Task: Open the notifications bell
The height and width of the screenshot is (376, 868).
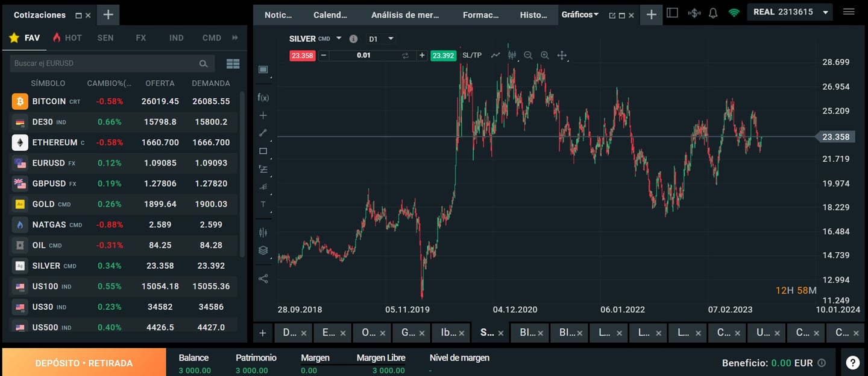Action: [x=713, y=13]
